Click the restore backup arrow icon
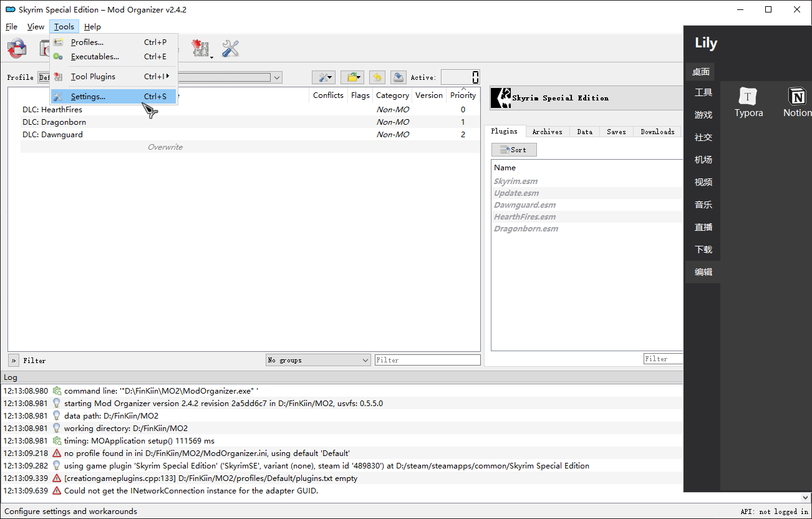The image size is (812, 519). (x=377, y=77)
